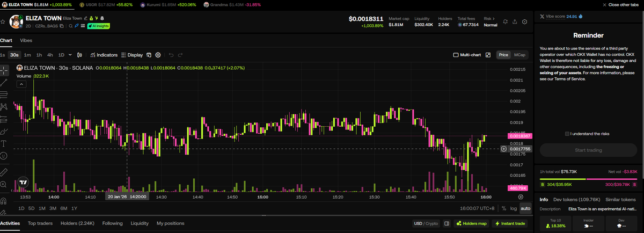Expand the Risk details chevron
644x233 pixels.
click(x=494, y=18)
